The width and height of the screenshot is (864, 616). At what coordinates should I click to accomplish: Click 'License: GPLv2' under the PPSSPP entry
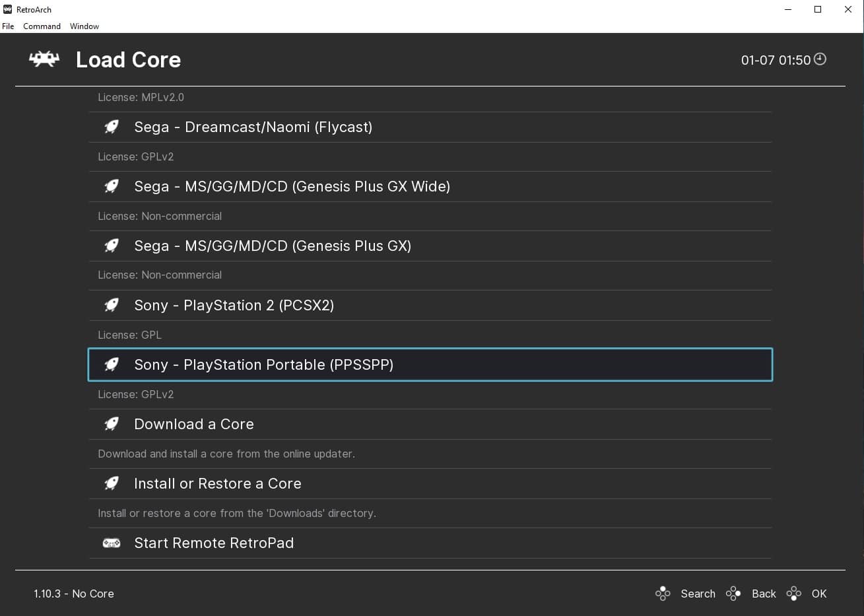(x=135, y=394)
